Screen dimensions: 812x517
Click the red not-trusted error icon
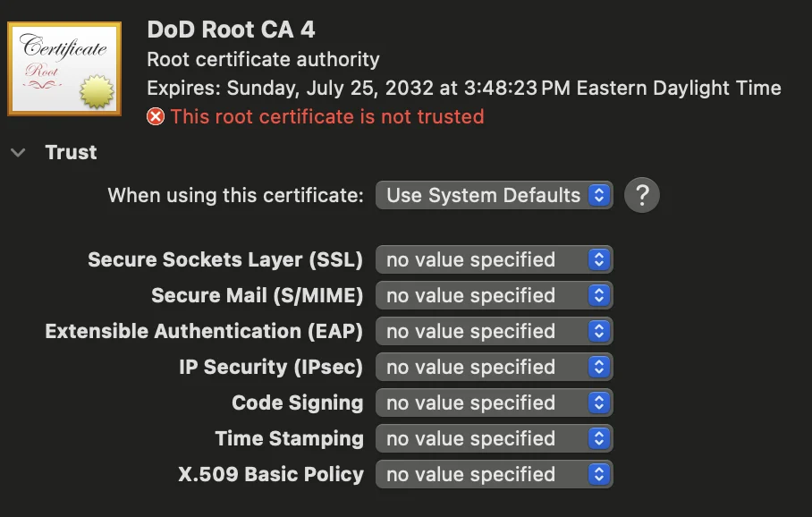(x=156, y=116)
